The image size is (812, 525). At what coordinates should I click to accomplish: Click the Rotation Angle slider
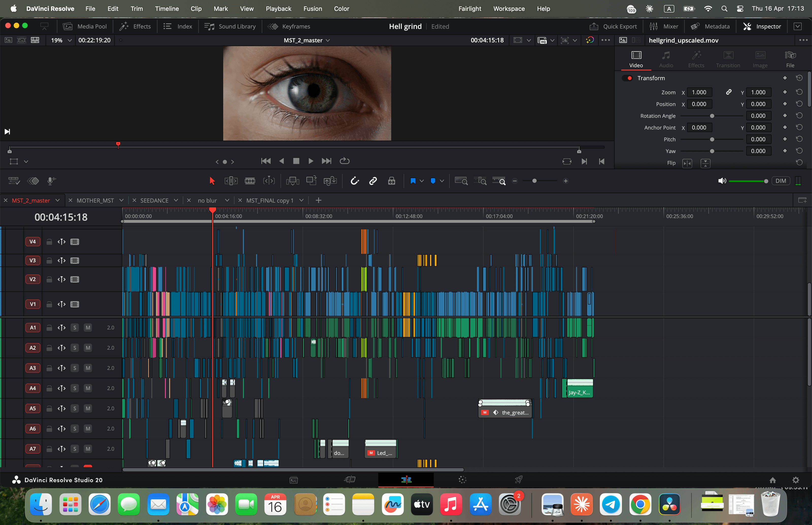[712, 116]
